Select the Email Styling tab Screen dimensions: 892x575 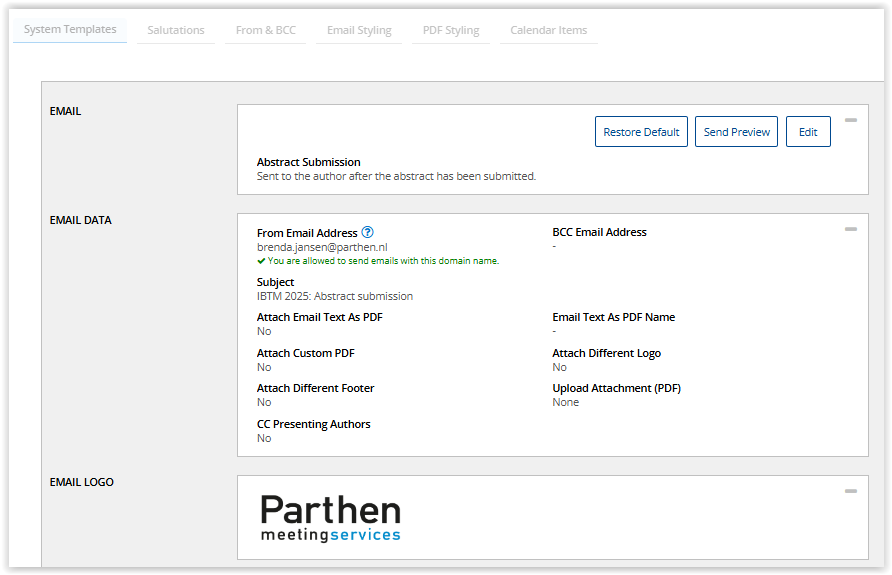(359, 30)
